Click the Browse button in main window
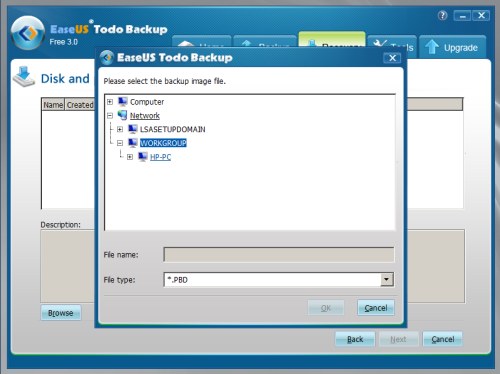Screen dimensions: 500x374 click(61, 313)
